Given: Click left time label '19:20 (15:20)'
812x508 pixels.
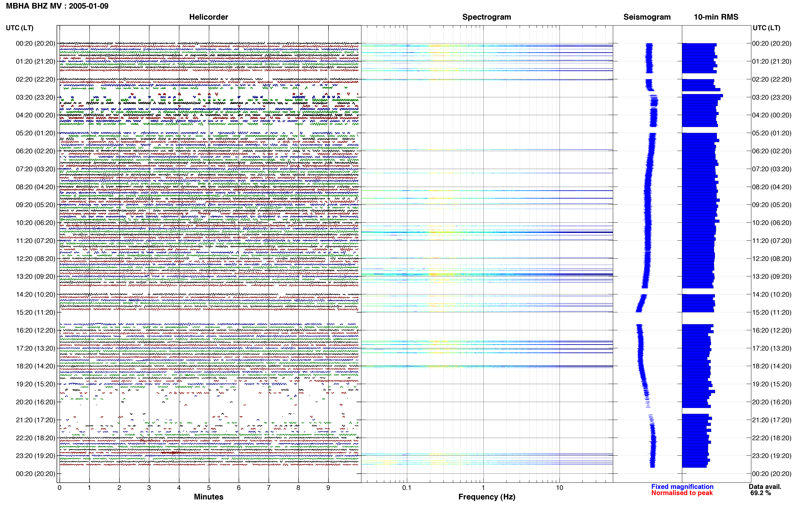Looking at the screenshot, I should (35, 384).
